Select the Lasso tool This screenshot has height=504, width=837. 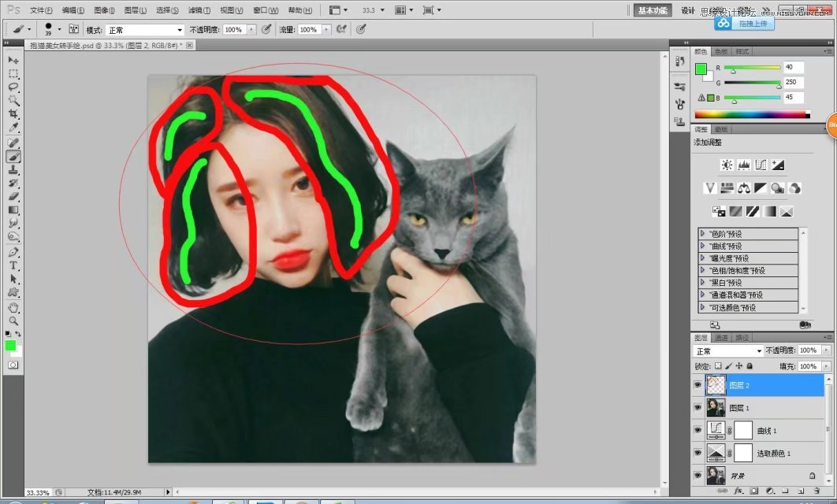[x=13, y=87]
